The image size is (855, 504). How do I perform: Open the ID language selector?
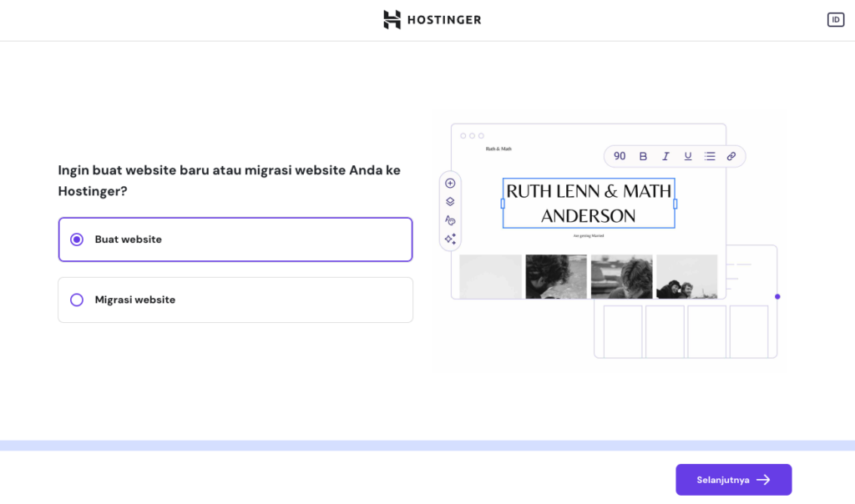tap(836, 19)
